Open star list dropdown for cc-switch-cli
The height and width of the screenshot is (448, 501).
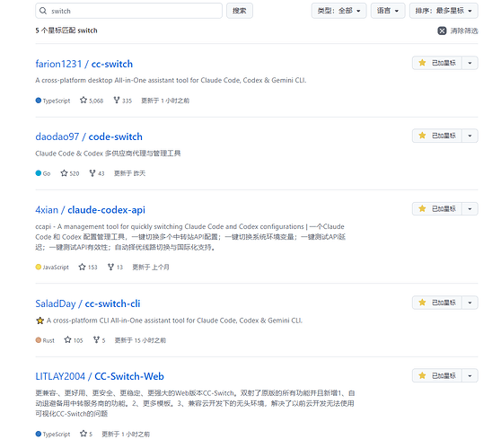click(470, 303)
